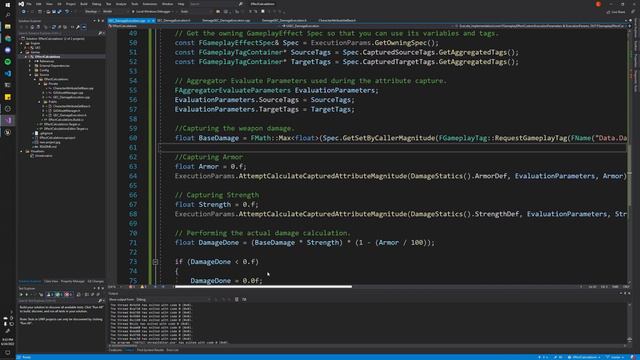
Task: Collapse the Visualizers folder
Action: 22,151
